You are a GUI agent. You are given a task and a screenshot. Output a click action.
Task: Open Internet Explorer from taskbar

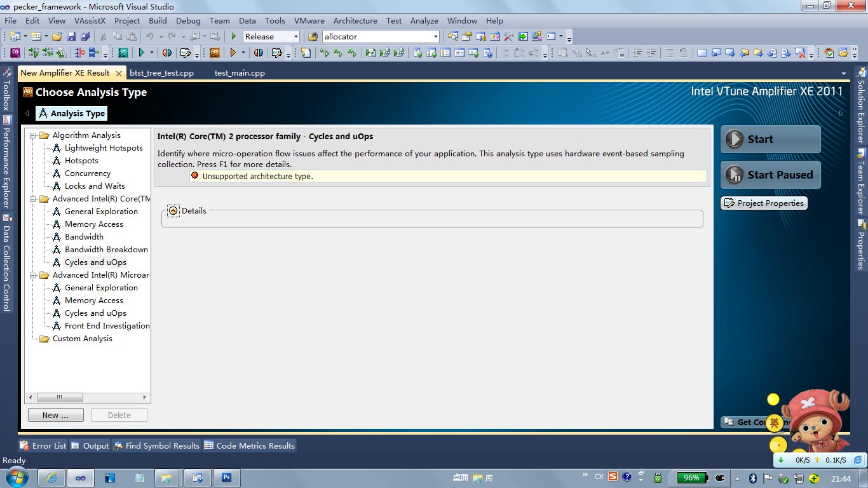(51, 478)
